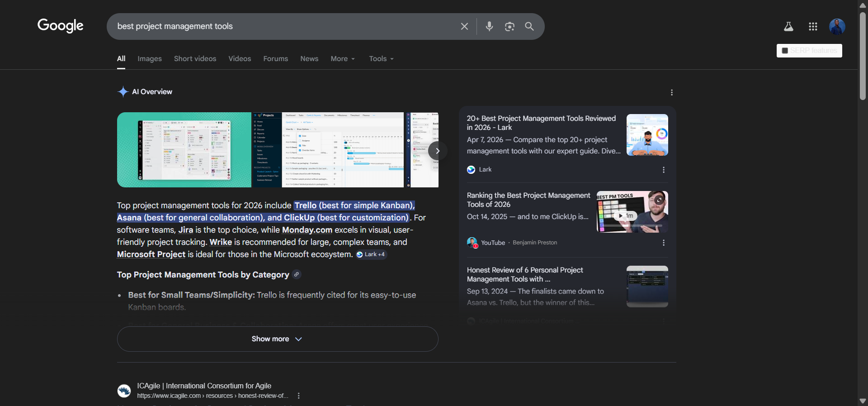Open Search Labs flask icon
Image resolution: width=868 pixels, height=406 pixels.
(788, 27)
